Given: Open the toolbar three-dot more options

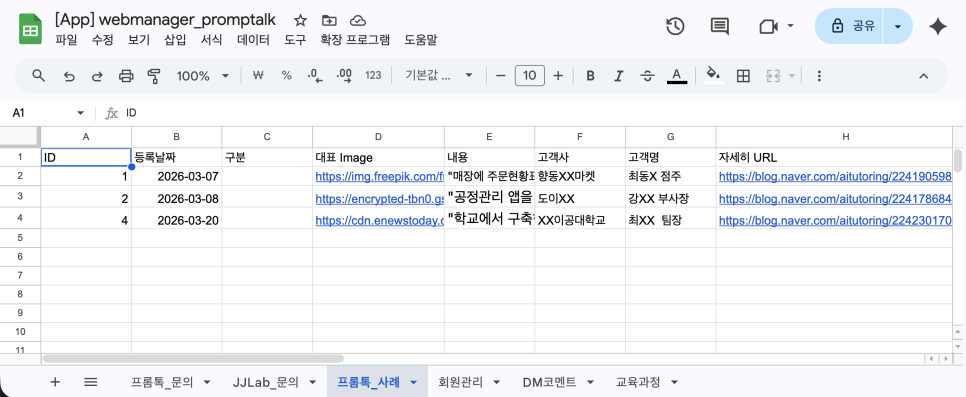Looking at the screenshot, I should (x=819, y=76).
